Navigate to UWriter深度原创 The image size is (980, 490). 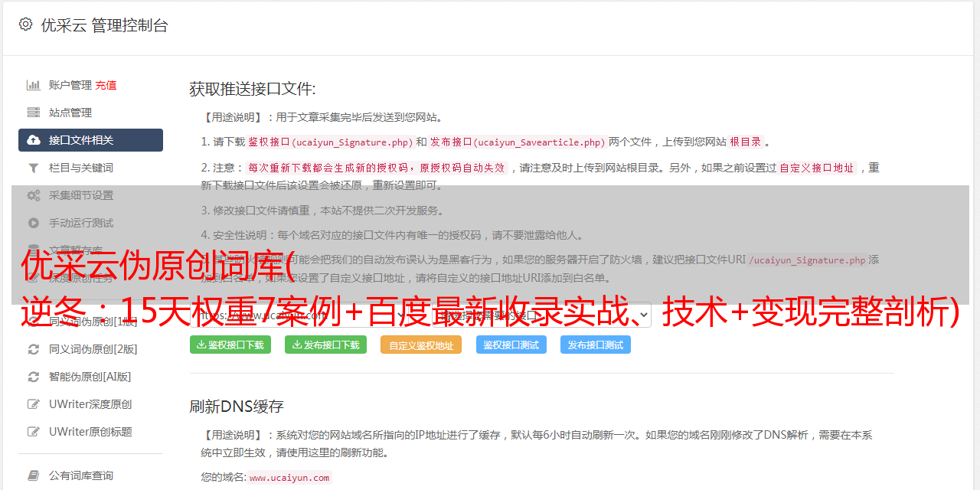pos(90,404)
